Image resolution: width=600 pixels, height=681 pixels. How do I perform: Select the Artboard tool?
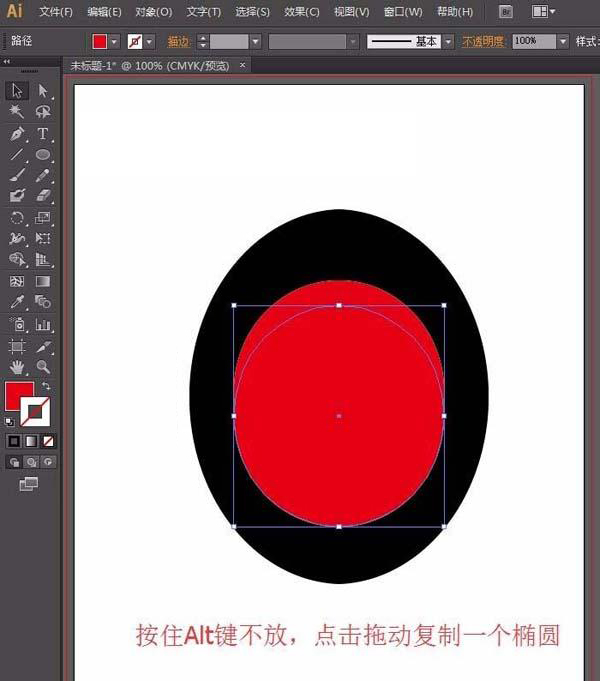pyautogui.click(x=17, y=346)
